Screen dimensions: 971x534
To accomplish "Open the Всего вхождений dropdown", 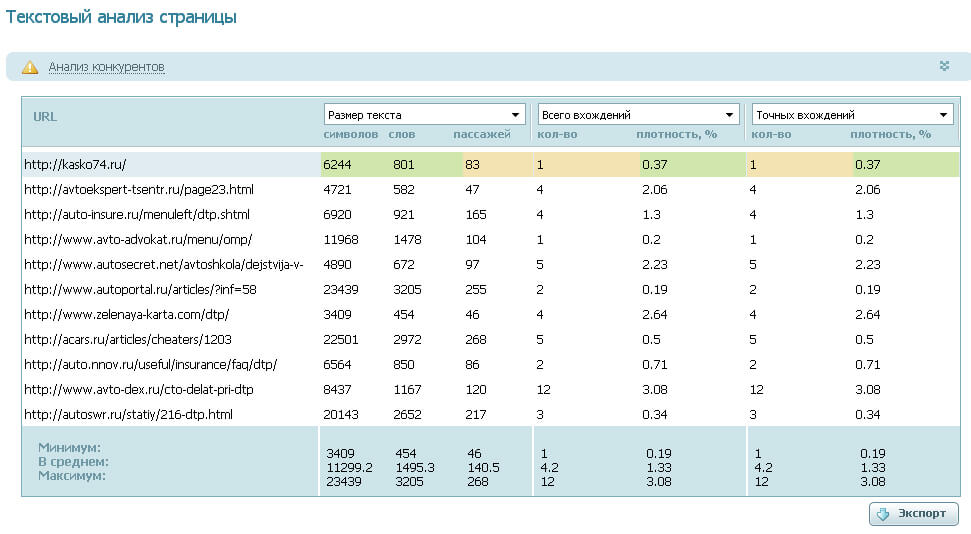I will pos(639,115).
